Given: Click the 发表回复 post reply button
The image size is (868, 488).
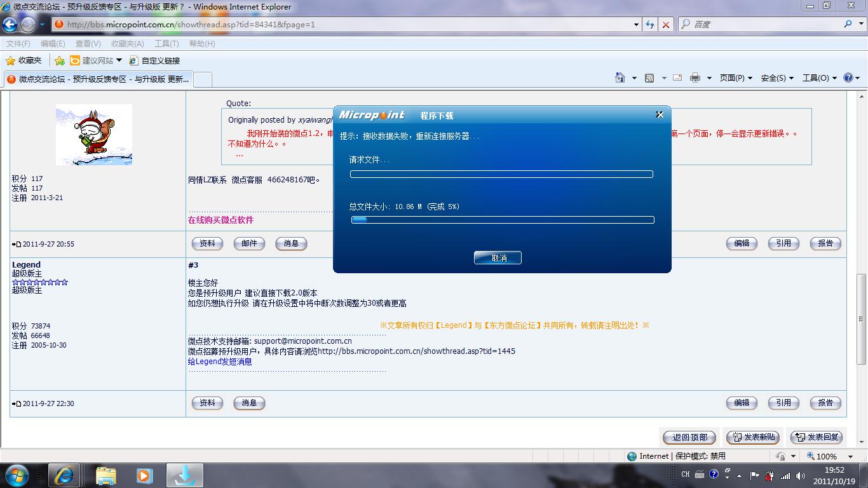Looking at the screenshot, I should click(x=817, y=437).
